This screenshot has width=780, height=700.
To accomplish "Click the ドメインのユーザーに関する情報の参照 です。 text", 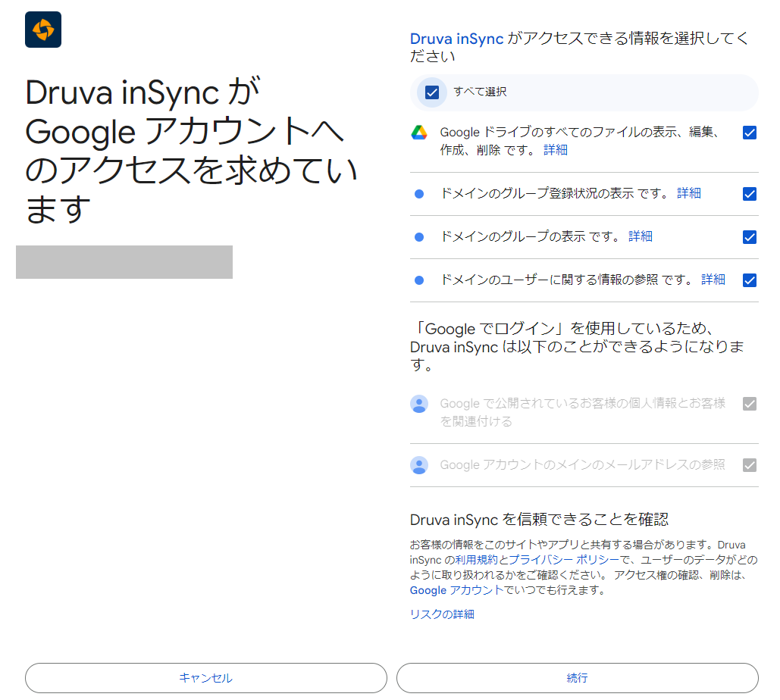I will (x=566, y=280).
